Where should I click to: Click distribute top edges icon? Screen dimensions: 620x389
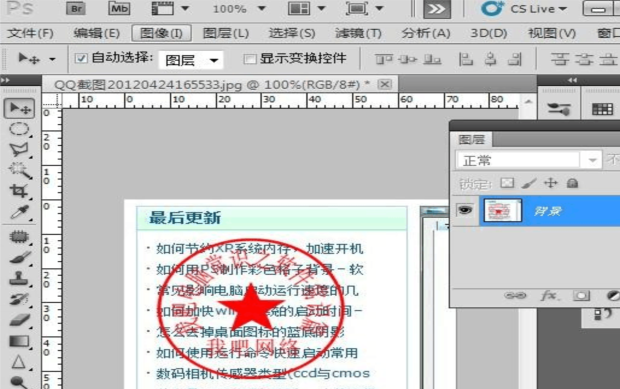(x=560, y=59)
